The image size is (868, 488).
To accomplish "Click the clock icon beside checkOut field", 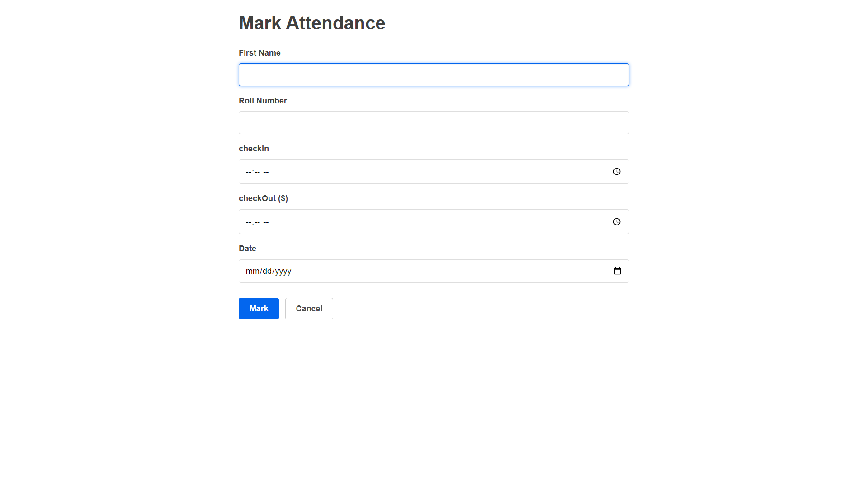I will click(617, 221).
